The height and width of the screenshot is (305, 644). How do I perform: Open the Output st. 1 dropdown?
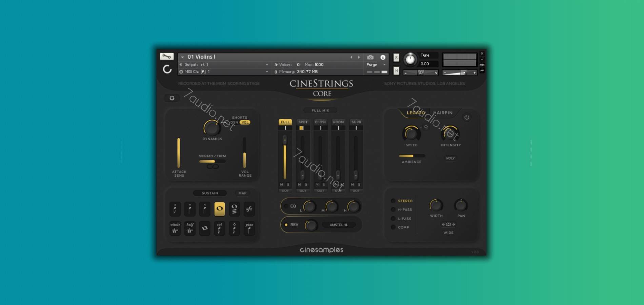pos(224,65)
